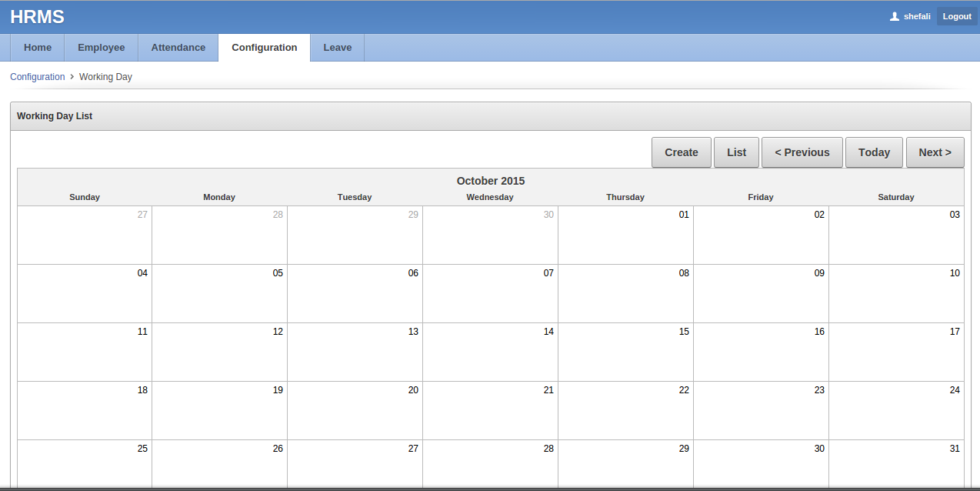Viewport: 980px width, 491px height.
Task: Click Saturday 10 in the calendar
Action: click(x=896, y=293)
